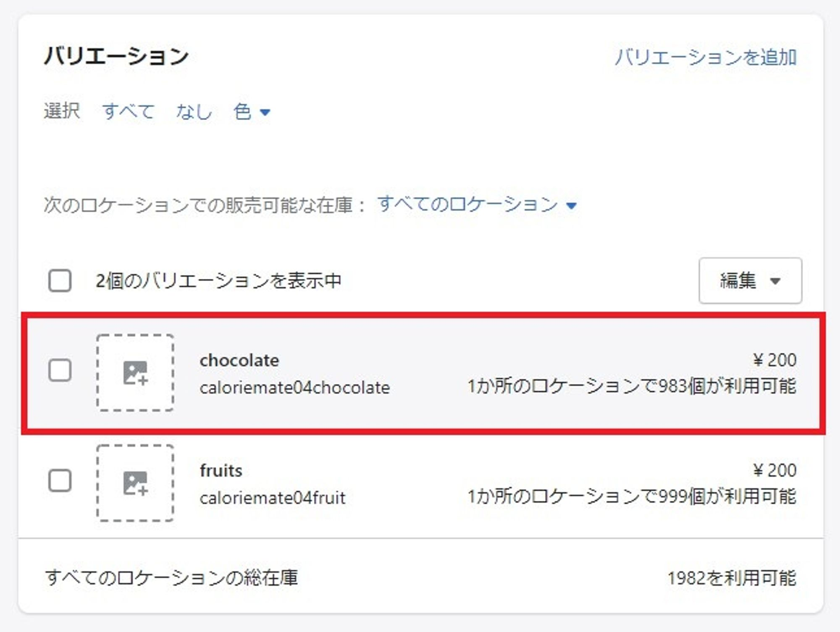Screen dimensions: 840x632
Task: Click fruits inventory text showing 999個
Action: (x=632, y=496)
